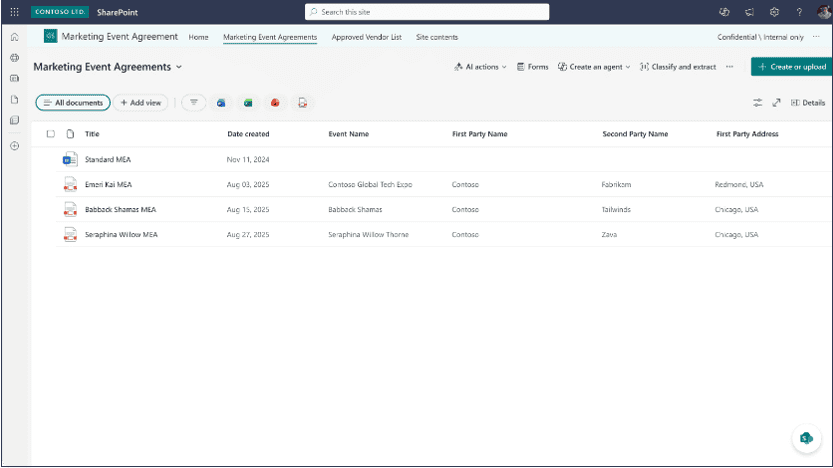Click the Contoso Ltd. logo

60,12
